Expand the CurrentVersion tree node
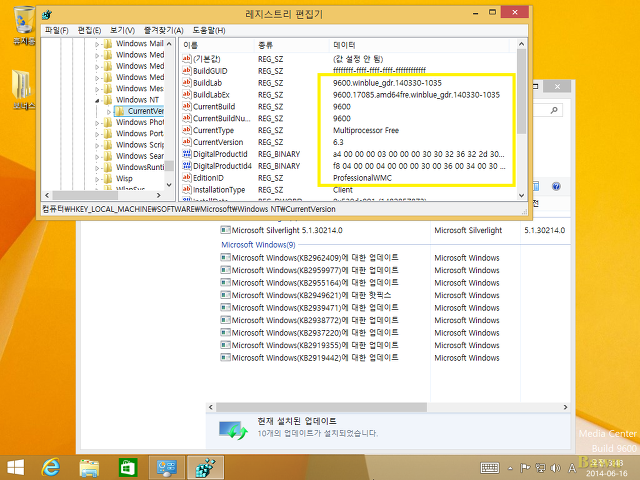 click(109, 111)
